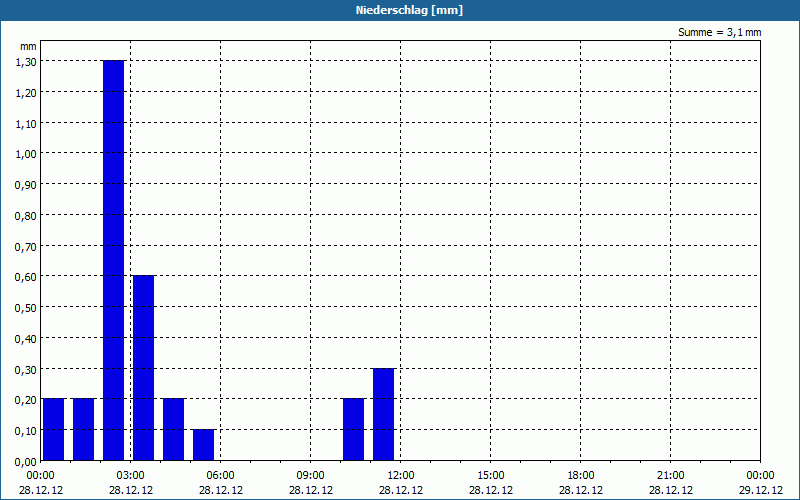Select the 0,20 mm bar left of the 0,30 bar
Image resolution: width=800 pixels, height=500 pixels.
[x=354, y=430]
